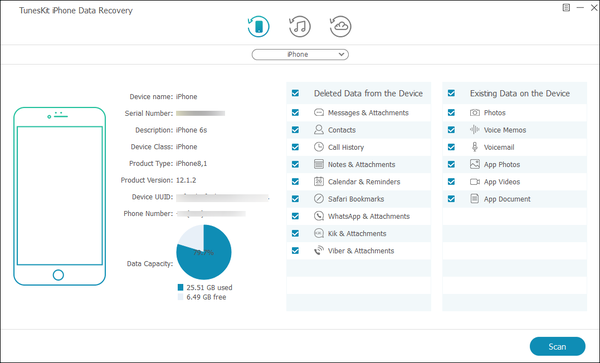600x363 pixels.
Task: Uncheck Existing Data on the Device checkbox
Action: tap(452, 93)
